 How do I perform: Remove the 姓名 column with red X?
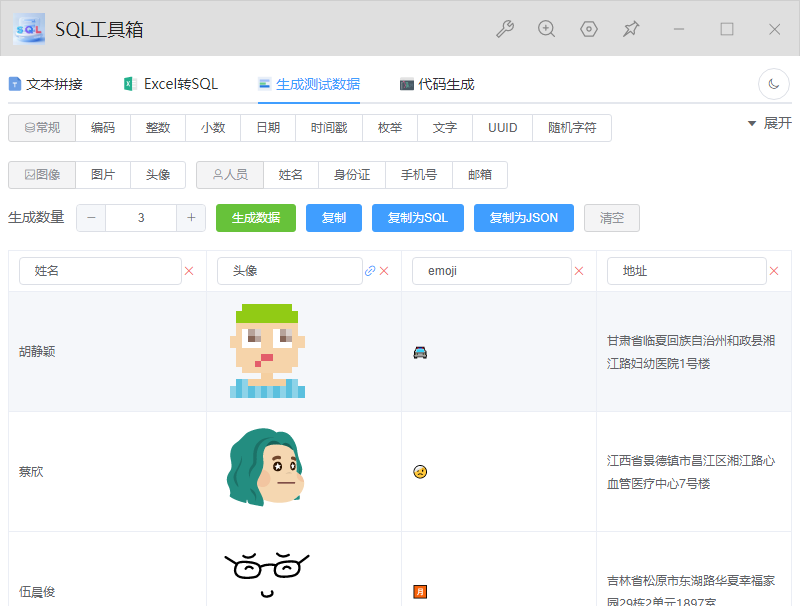click(189, 271)
